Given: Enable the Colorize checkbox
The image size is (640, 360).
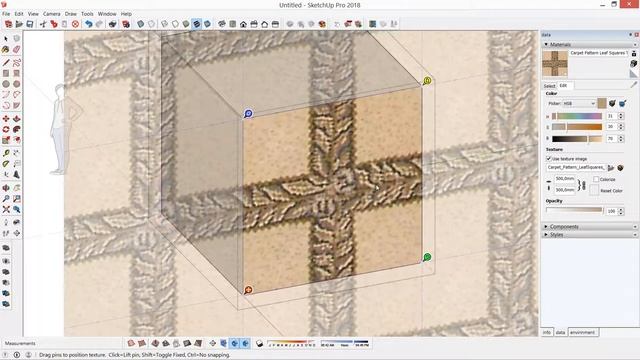Looking at the screenshot, I should coord(596,179).
